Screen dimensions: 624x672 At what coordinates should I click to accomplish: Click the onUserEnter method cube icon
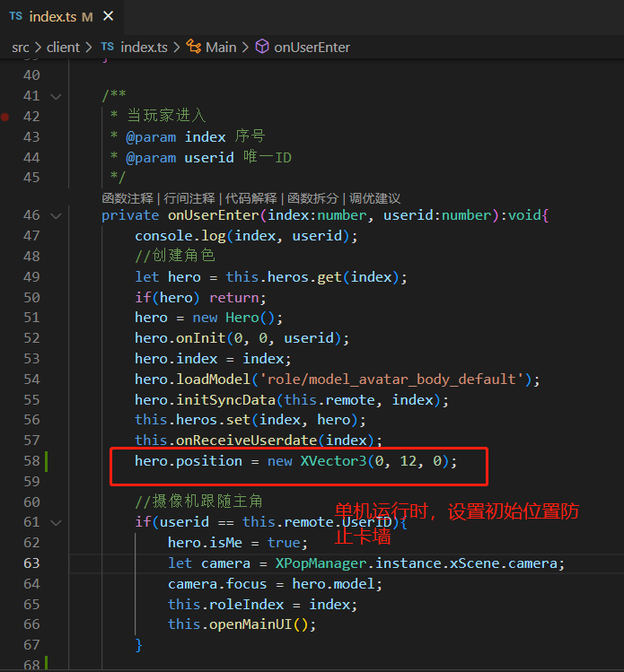tap(262, 47)
